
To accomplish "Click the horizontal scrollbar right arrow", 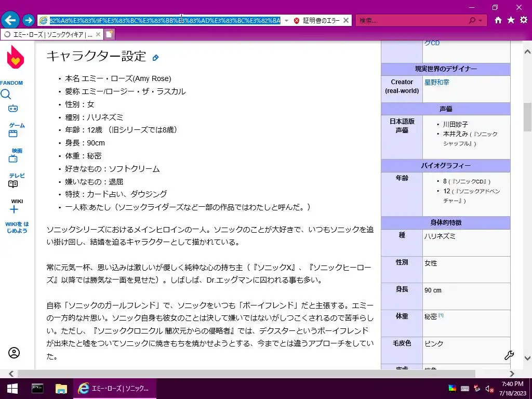I will pos(512,374).
